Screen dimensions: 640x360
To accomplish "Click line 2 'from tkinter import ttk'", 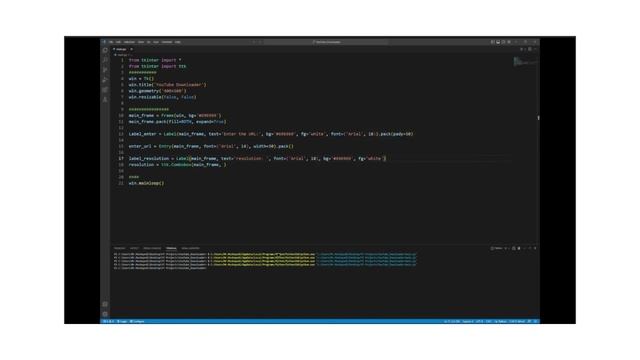I will 157,66.
